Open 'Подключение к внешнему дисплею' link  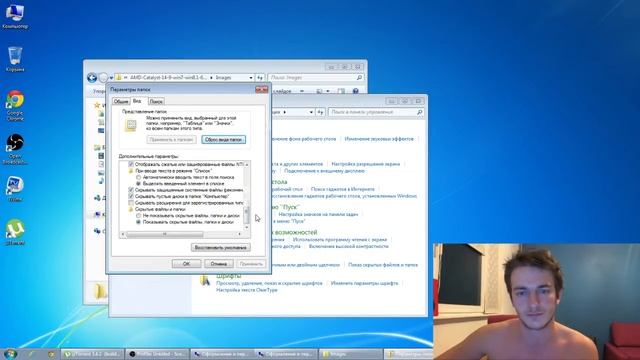(324, 171)
